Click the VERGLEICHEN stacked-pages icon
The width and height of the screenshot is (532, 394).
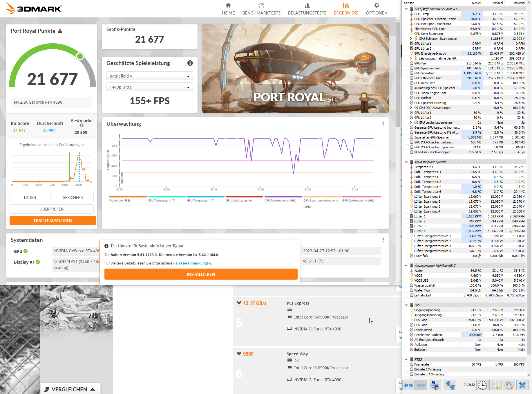pos(46,390)
